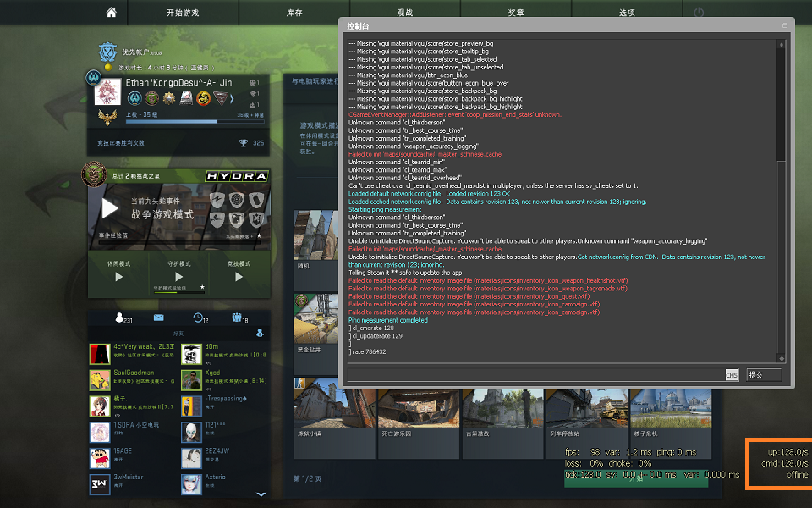Expand medals with the chevron arrow beside badges
The height and width of the screenshot is (508, 812).
point(232,99)
